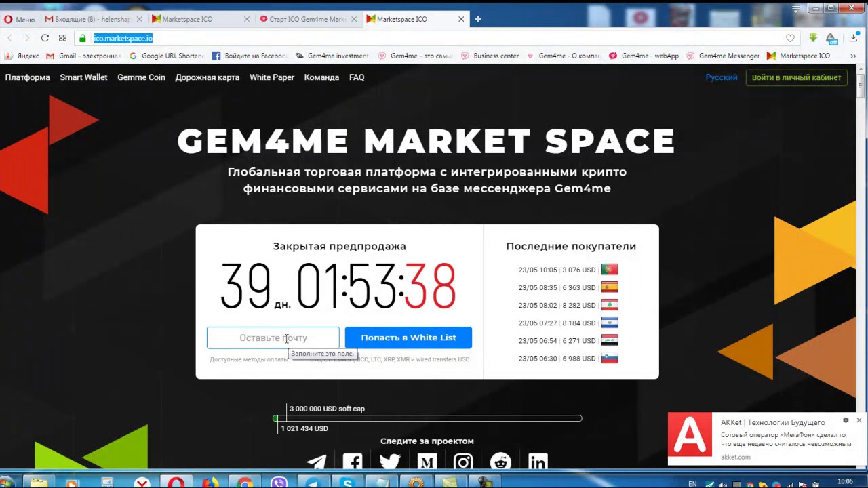This screenshot has height=488, width=868.
Task: Click the Войти в личный кабинет button
Action: (796, 77)
